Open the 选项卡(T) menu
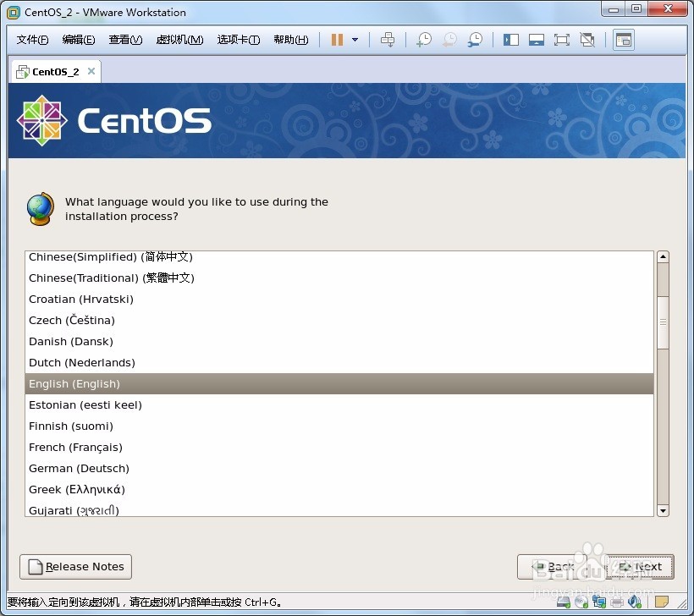Screen dimensions: 694x616 238,39
